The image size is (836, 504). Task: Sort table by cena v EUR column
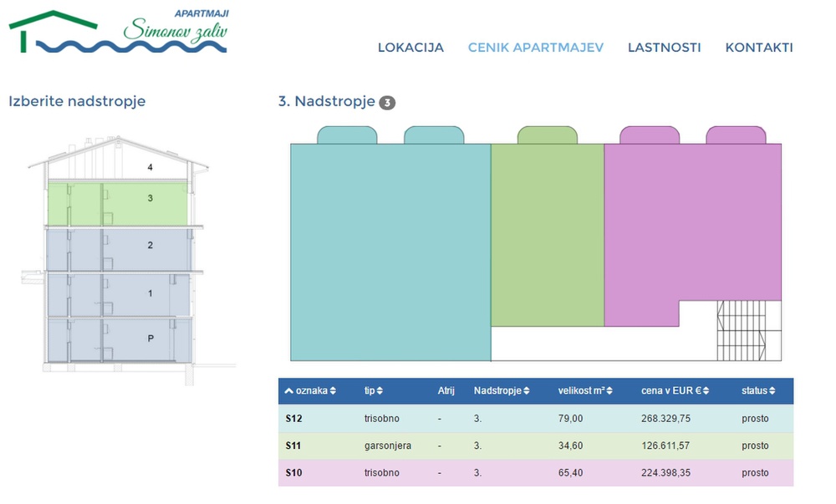click(675, 390)
